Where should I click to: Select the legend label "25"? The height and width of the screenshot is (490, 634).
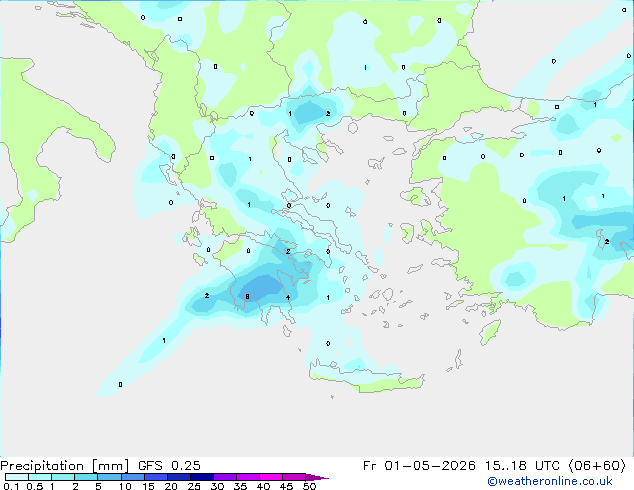point(194,486)
